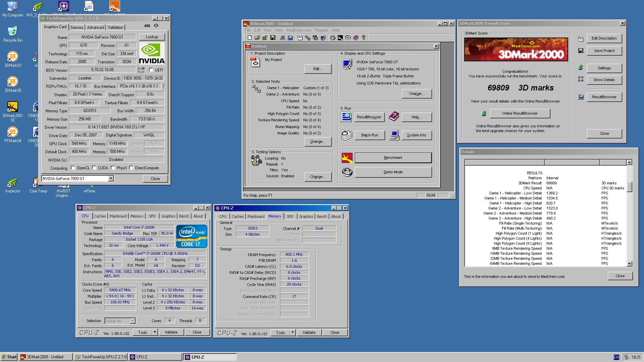Click the Start button on taskbar
644x362 pixels.
tap(9, 357)
